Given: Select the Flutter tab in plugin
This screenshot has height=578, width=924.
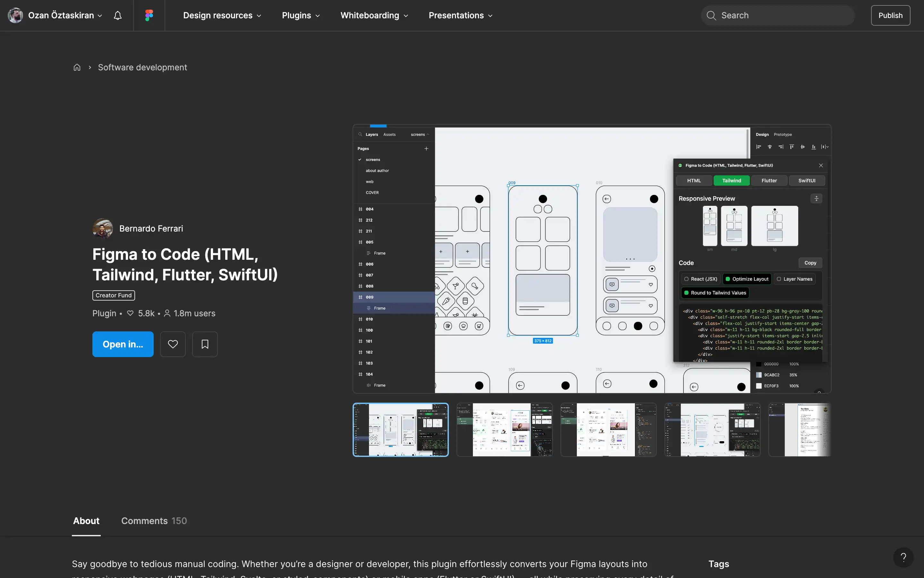Looking at the screenshot, I should point(769,180).
